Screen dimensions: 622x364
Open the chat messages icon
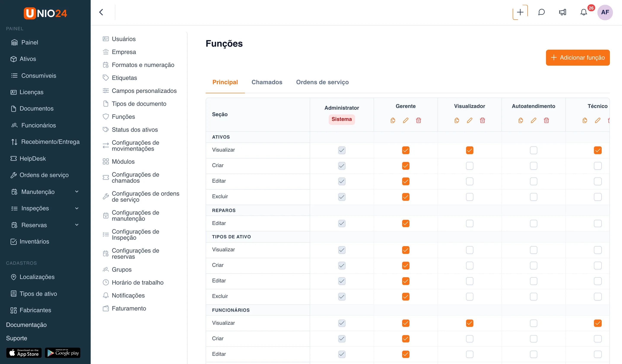pyautogui.click(x=541, y=12)
